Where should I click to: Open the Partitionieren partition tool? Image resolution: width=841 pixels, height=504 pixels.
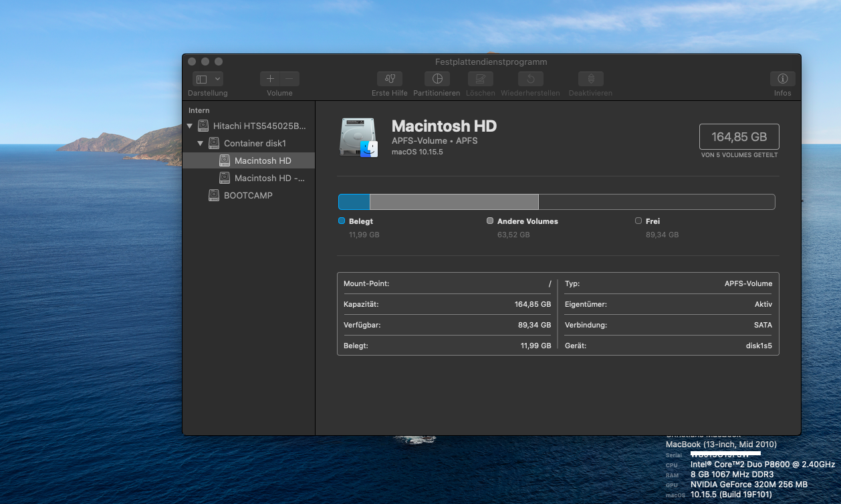click(437, 79)
